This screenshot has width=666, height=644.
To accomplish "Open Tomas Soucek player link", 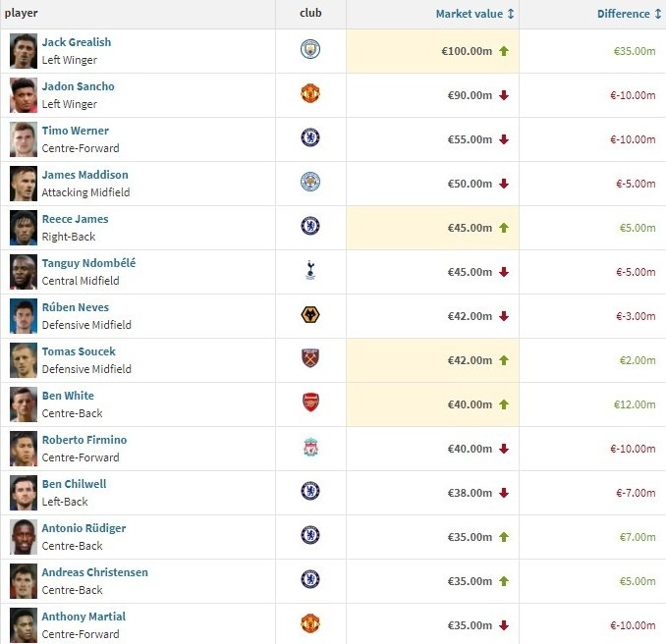I will click(x=79, y=351).
